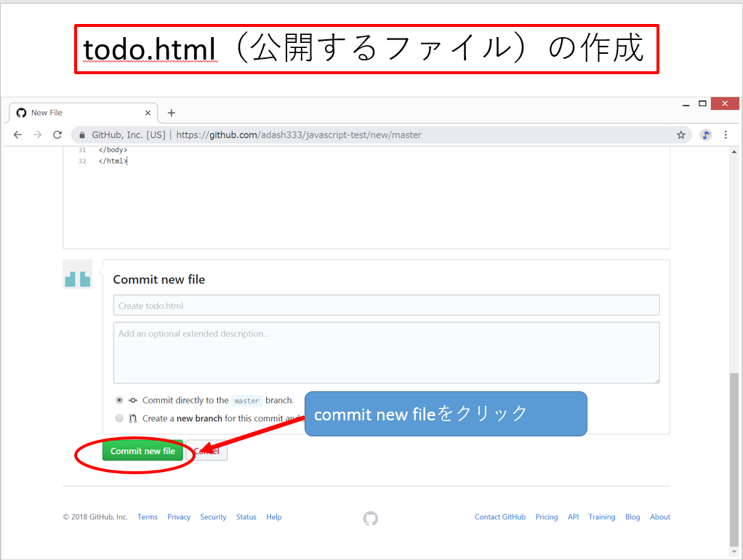Image resolution: width=743 pixels, height=560 pixels.
Task: Click the commit message input field
Action: (386, 305)
